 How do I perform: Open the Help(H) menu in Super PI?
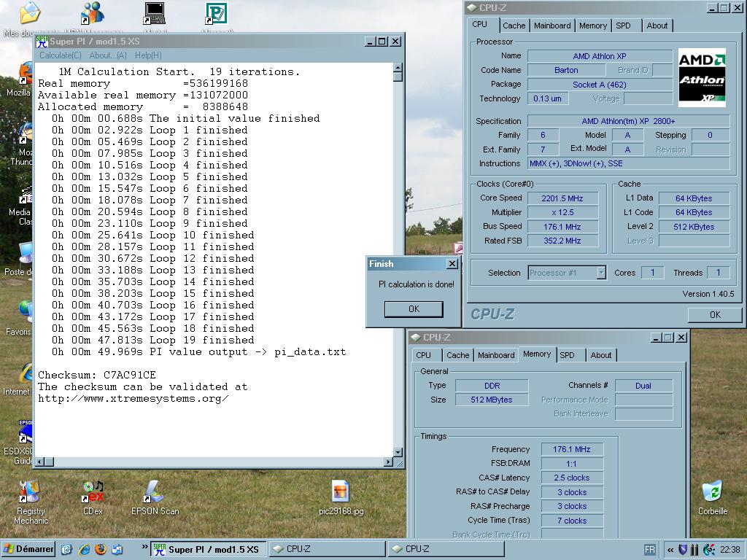tap(148, 55)
